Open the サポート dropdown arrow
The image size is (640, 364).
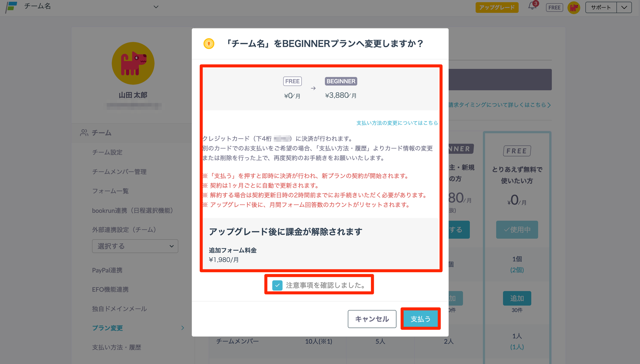pyautogui.click(x=624, y=7)
